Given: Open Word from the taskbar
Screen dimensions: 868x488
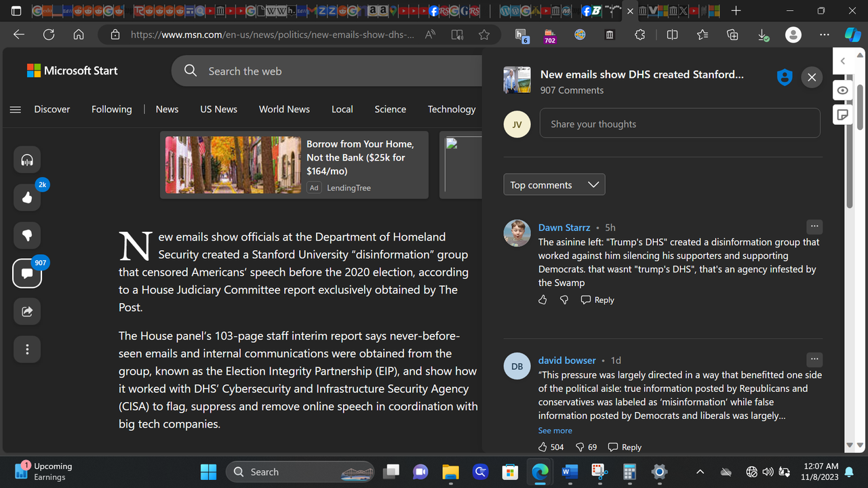Looking at the screenshot, I should [x=570, y=472].
